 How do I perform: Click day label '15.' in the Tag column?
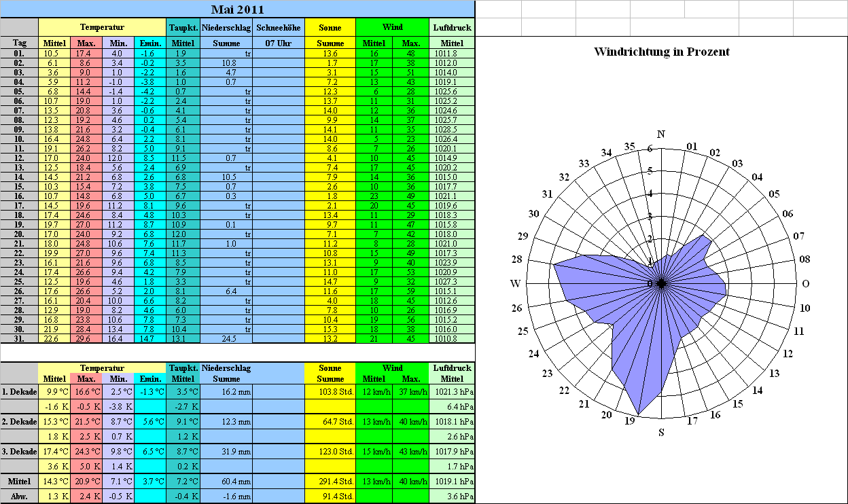pos(20,186)
